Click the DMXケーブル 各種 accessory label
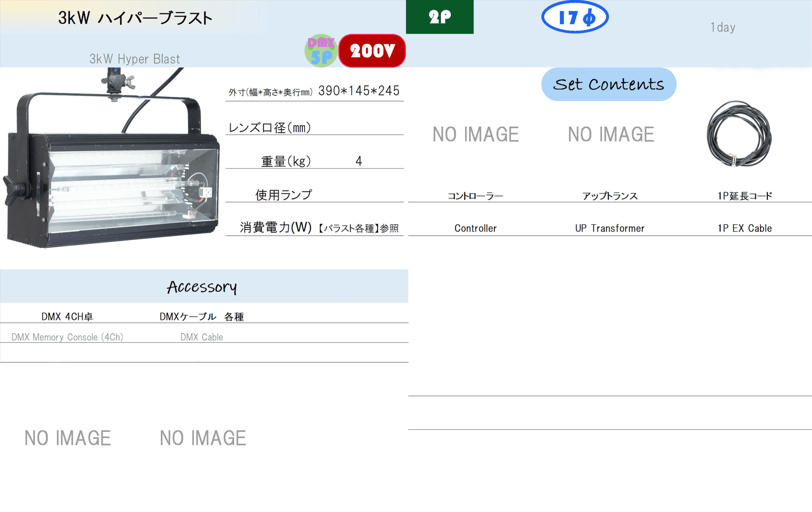Viewport: 812px width, 512px height. 201,316
